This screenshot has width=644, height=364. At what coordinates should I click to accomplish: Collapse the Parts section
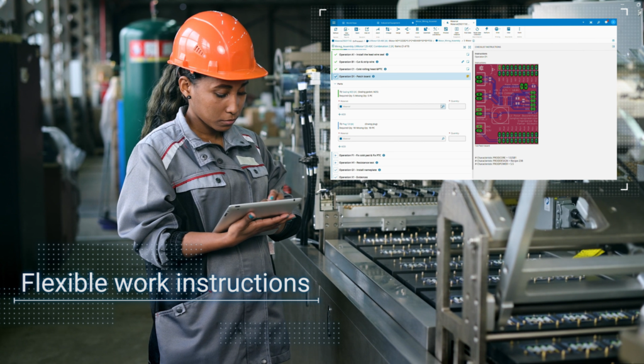click(336, 84)
